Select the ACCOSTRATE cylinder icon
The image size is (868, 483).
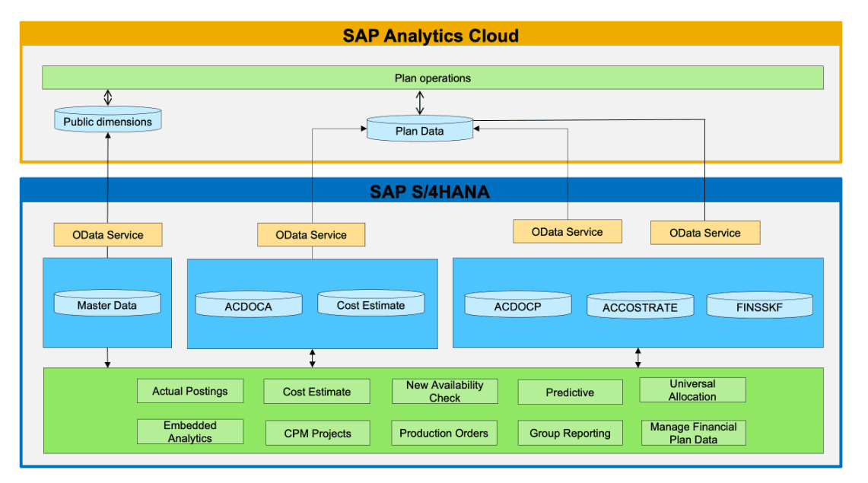(x=640, y=307)
